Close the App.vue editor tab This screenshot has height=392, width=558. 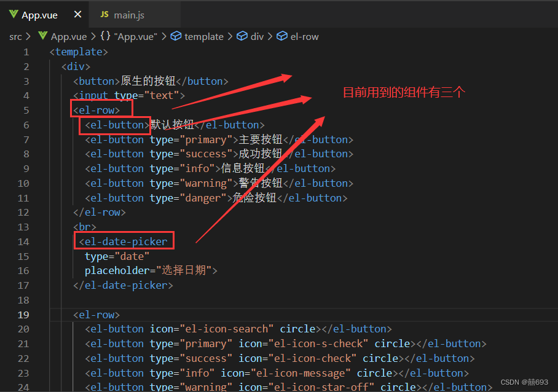coord(76,14)
